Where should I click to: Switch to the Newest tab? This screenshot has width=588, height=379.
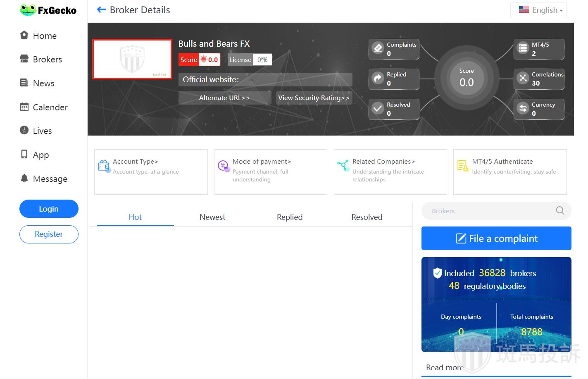coord(212,217)
